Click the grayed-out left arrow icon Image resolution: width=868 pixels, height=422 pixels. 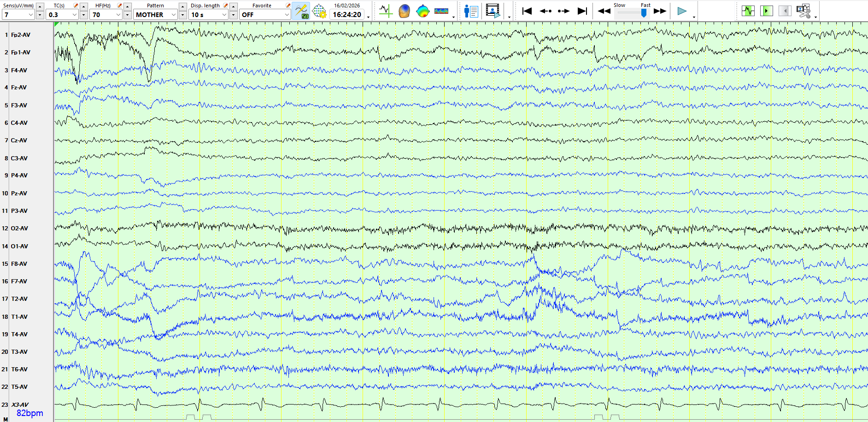click(x=785, y=11)
